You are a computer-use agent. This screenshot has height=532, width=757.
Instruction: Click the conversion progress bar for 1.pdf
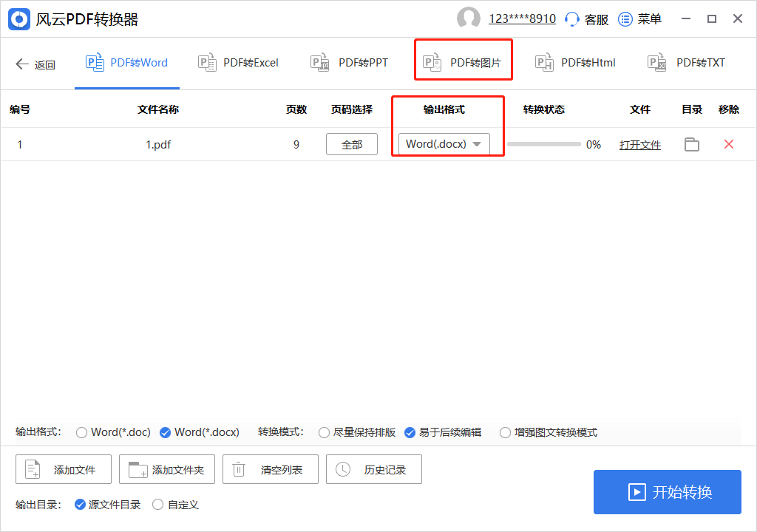point(544,144)
